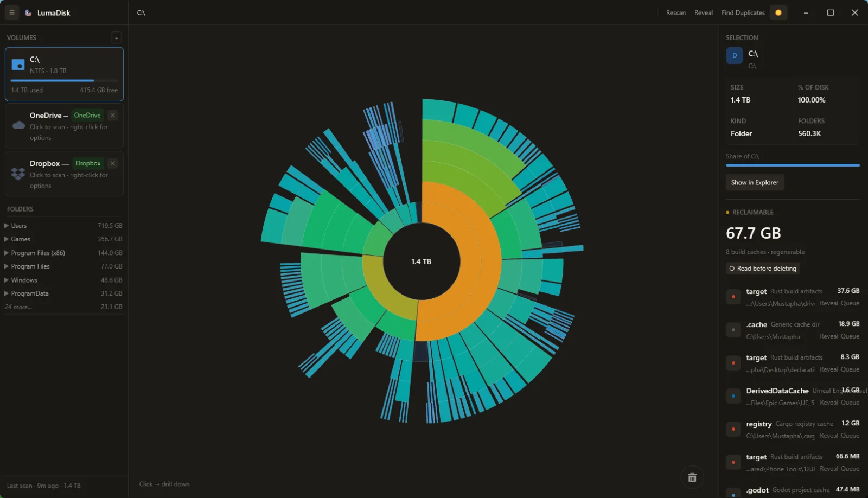
Task: Click the Share of C:\ bar
Action: coord(793,165)
